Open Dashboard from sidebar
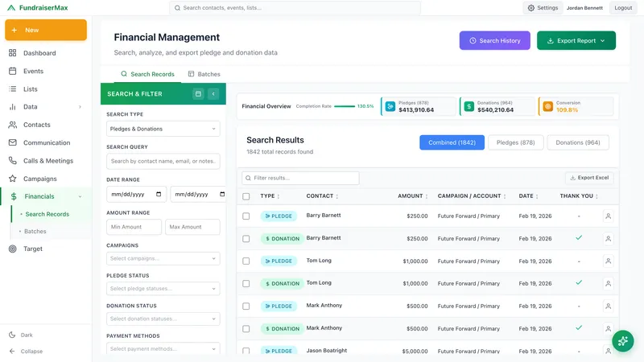Viewport: 644px width, 362px height. point(39,53)
